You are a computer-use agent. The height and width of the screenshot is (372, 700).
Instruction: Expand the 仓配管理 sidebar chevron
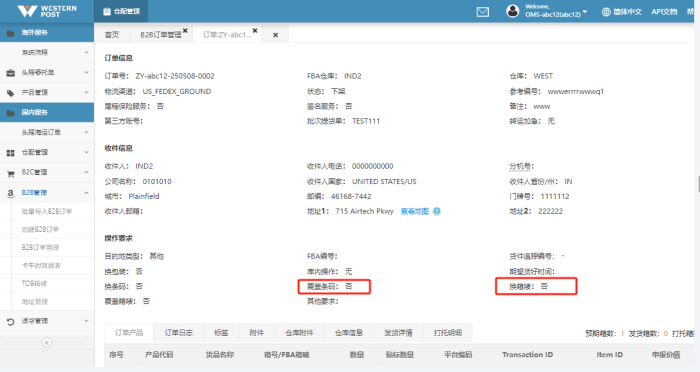pyautogui.click(x=86, y=152)
